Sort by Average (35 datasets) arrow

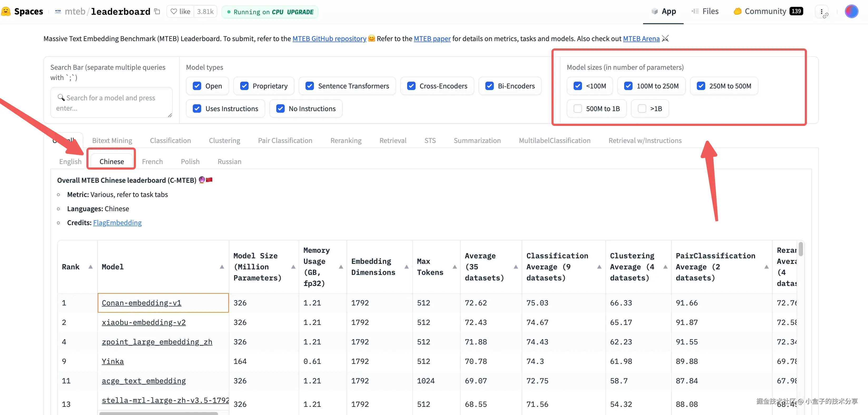[x=516, y=267]
